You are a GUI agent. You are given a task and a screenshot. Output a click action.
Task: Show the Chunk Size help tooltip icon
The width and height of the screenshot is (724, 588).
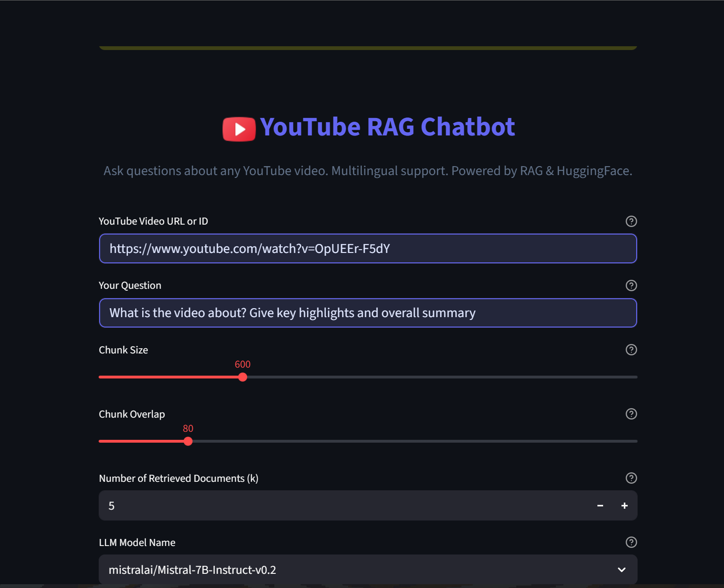(x=631, y=350)
